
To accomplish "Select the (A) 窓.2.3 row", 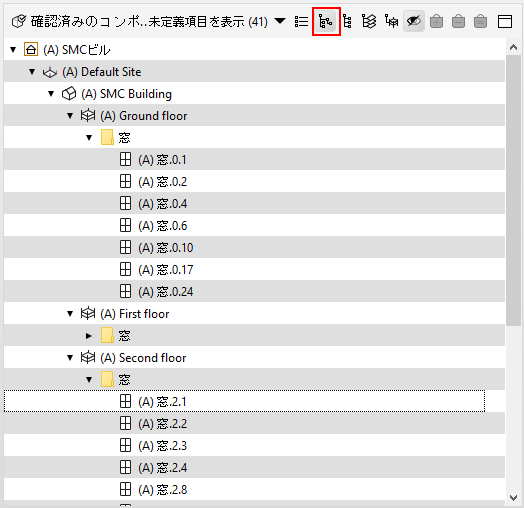I will click(x=254, y=445).
